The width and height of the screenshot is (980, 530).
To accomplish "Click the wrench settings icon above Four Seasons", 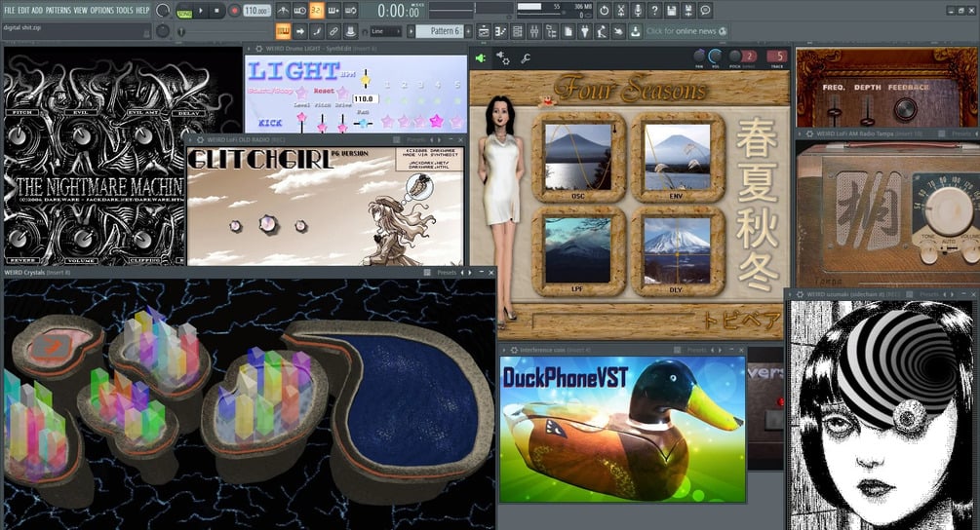I will (526, 58).
